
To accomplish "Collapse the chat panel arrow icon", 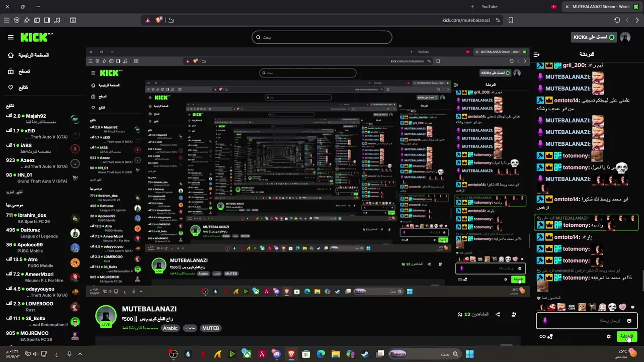I will (536, 54).
